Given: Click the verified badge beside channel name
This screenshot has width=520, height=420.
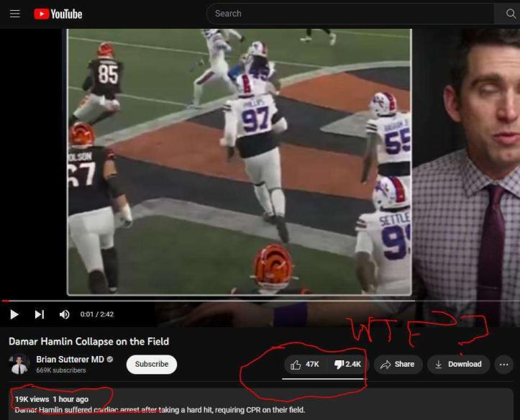Looking at the screenshot, I should 110,360.
